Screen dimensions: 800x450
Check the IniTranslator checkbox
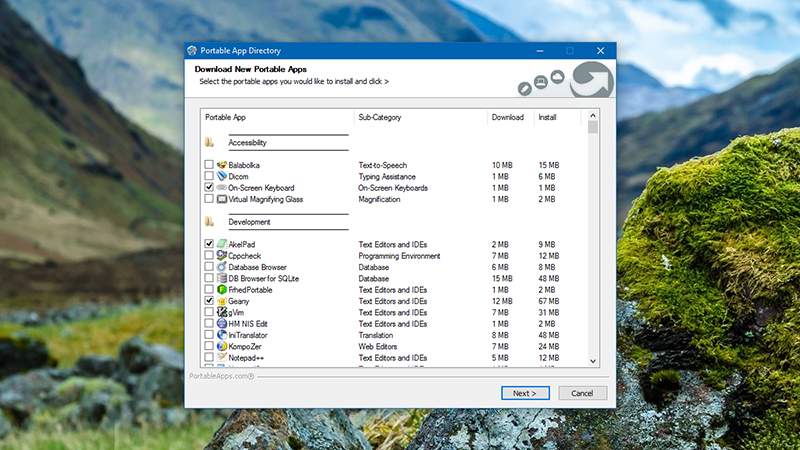click(x=209, y=335)
